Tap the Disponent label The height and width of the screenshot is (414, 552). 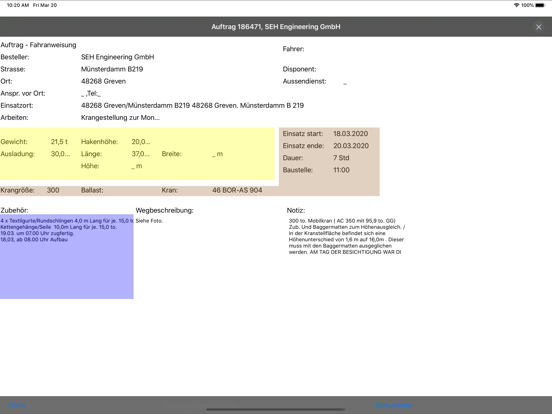pos(299,69)
